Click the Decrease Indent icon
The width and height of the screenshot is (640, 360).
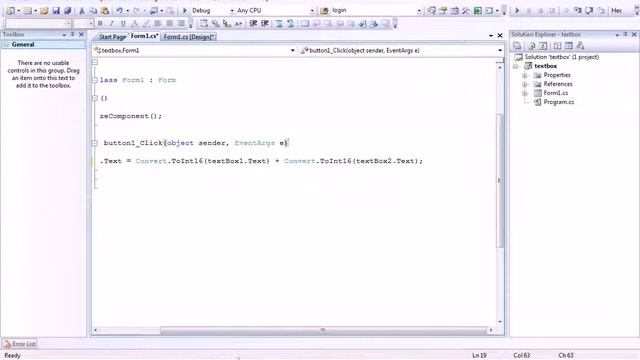pyautogui.click(x=253, y=24)
